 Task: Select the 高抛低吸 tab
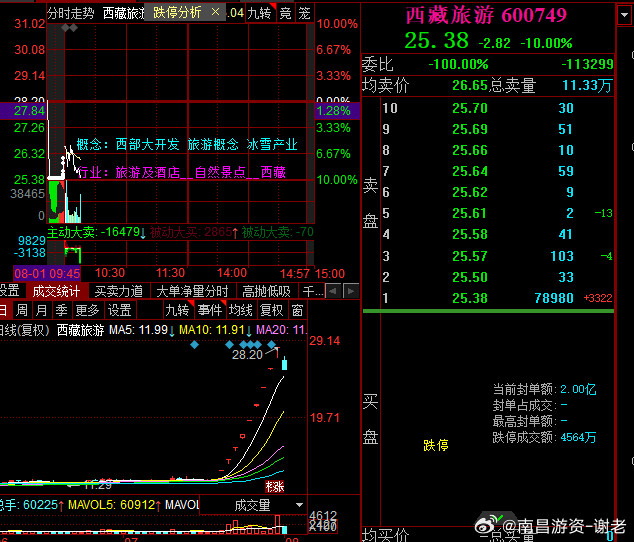click(266, 291)
